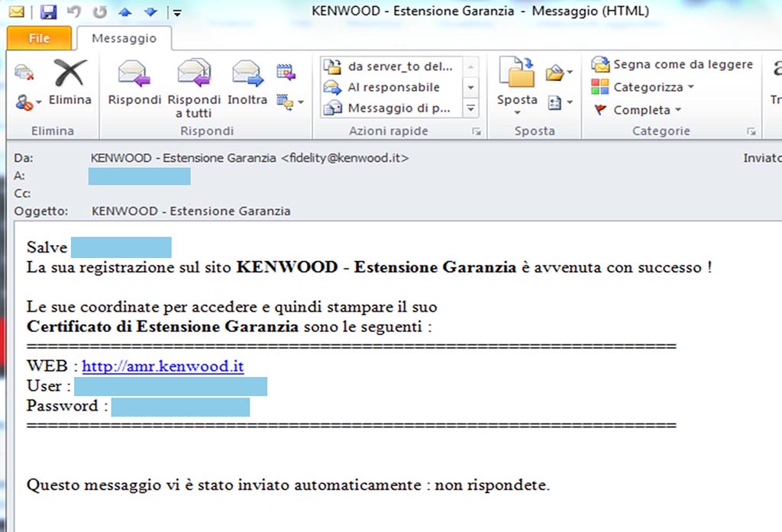Open the amr.kenwood.it link
The height and width of the screenshot is (532, 782).
coord(163,366)
